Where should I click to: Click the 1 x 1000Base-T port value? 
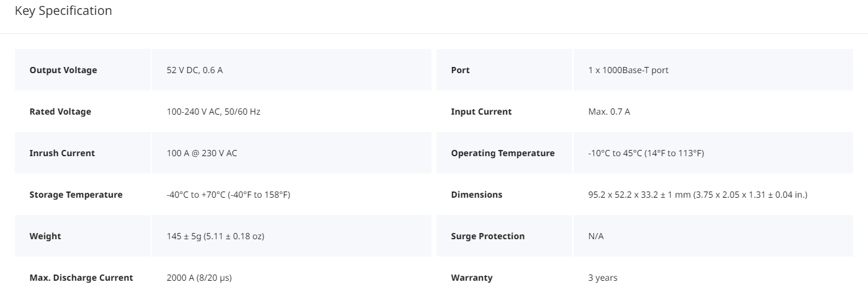[x=628, y=70]
